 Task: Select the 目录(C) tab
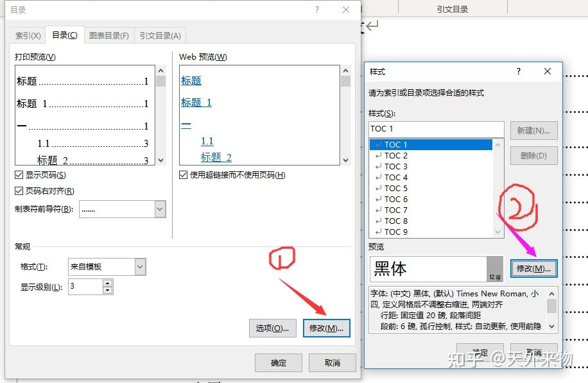pos(64,35)
